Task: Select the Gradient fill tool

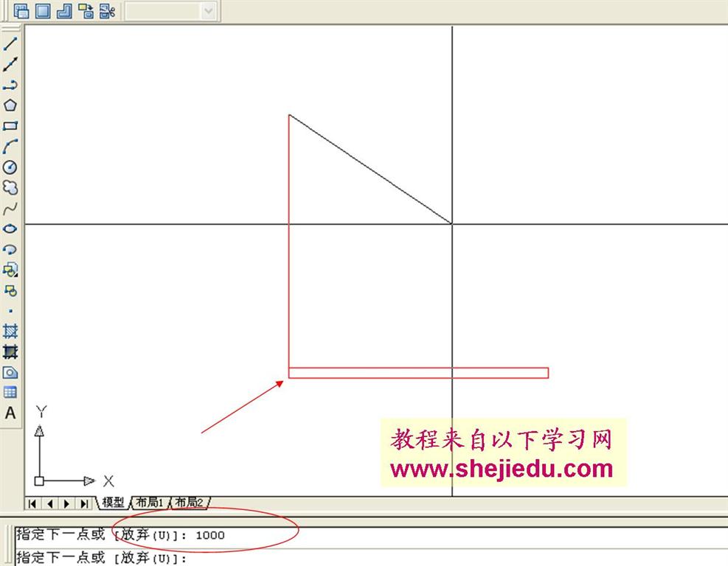Action: click(x=10, y=352)
